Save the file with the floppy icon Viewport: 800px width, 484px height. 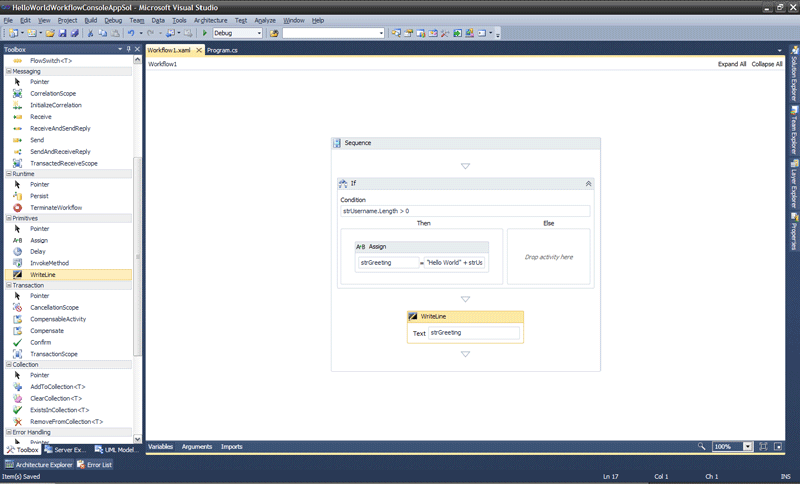click(62, 33)
